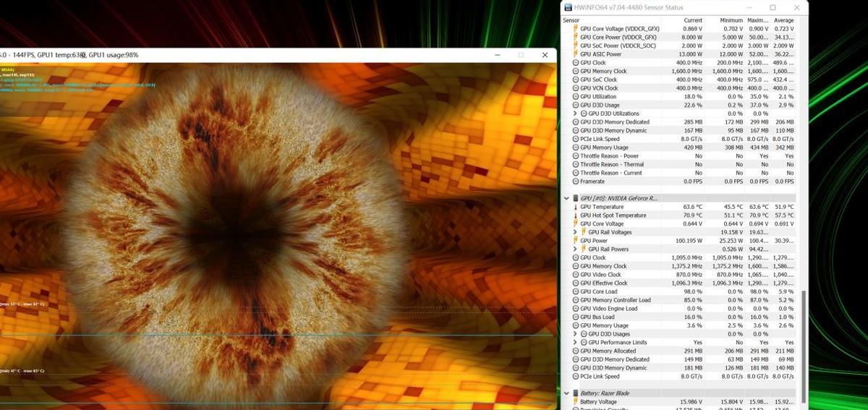868x410 pixels.
Task: Click the icon beside GPU Memory Controller Load
Action: pyautogui.click(x=576, y=300)
